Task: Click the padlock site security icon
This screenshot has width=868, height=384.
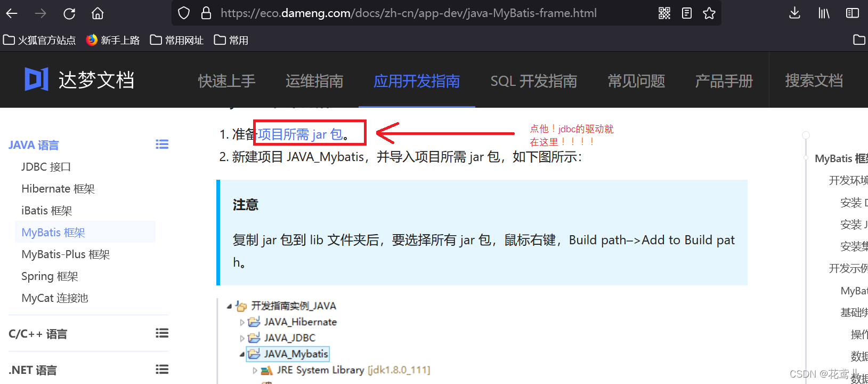Action: 206,13
